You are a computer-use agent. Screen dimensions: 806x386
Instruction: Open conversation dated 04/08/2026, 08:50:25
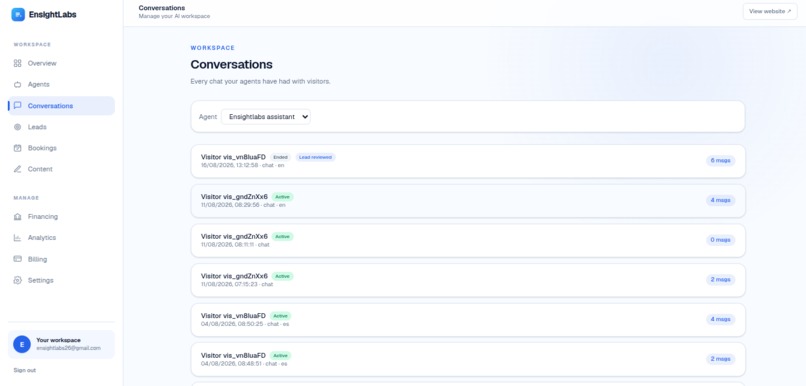pos(468,319)
